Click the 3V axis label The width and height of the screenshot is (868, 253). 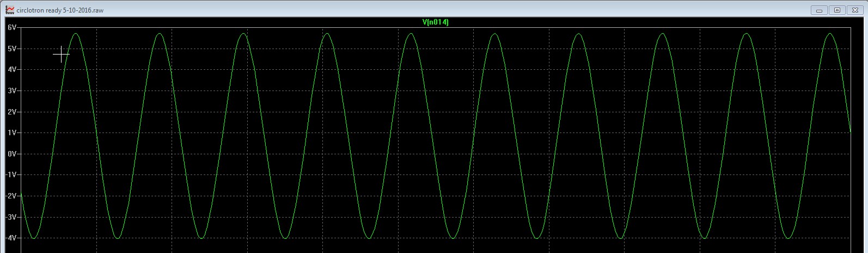[12, 91]
